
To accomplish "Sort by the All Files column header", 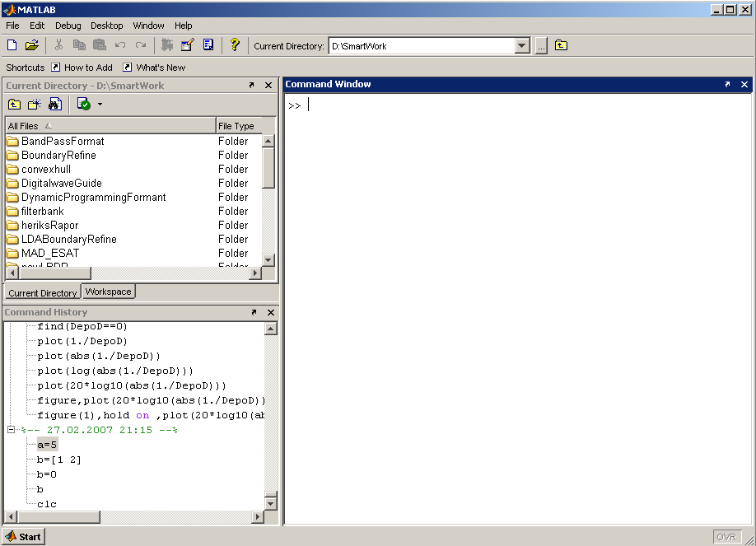I will [x=110, y=126].
